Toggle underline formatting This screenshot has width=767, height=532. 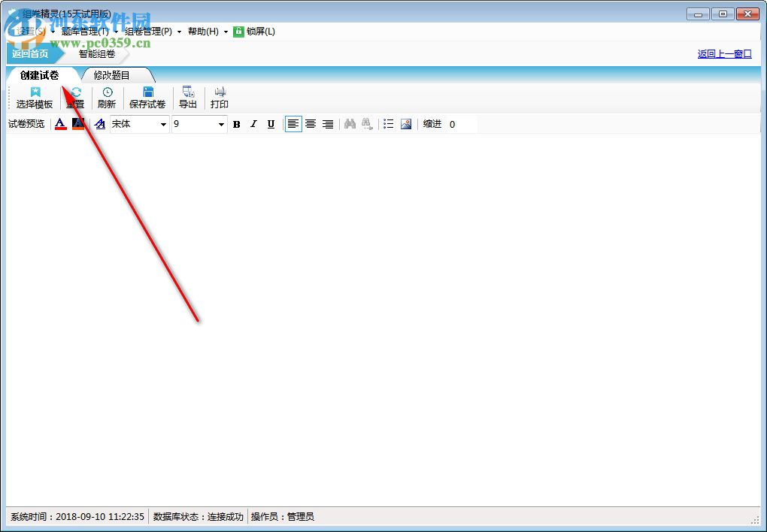click(x=271, y=124)
